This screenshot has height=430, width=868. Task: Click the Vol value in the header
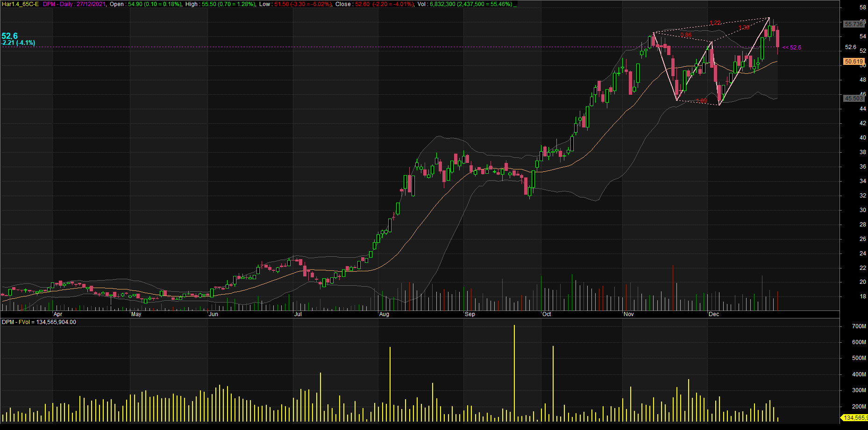point(470,4)
